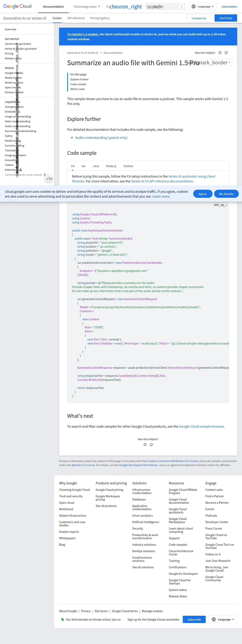This screenshot has width=242, height=644.
Task: Expand Text generation in the sidebar
Action: 14,107
